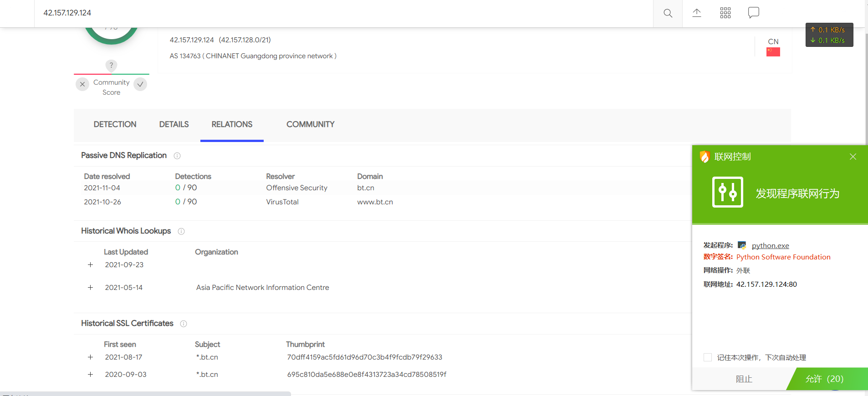The height and width of the screenshot is (396, 868).
Task: Click the 2021-10-26 date resolved cell
Action: coord(102,202)
